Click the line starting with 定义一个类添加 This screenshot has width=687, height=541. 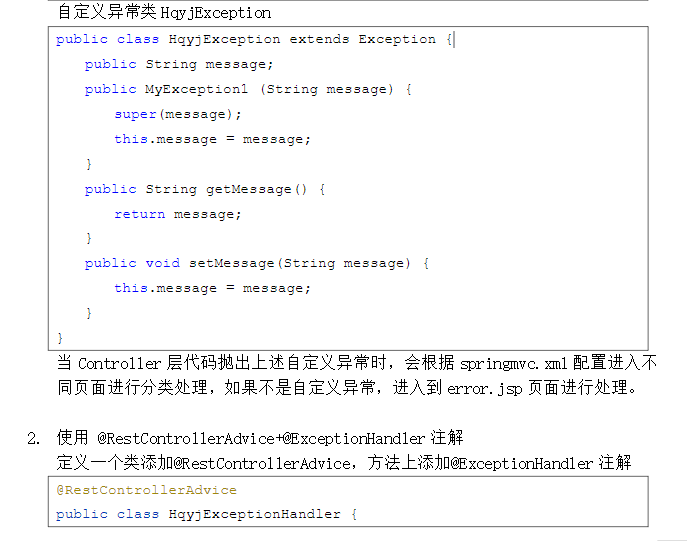[344, 463]
